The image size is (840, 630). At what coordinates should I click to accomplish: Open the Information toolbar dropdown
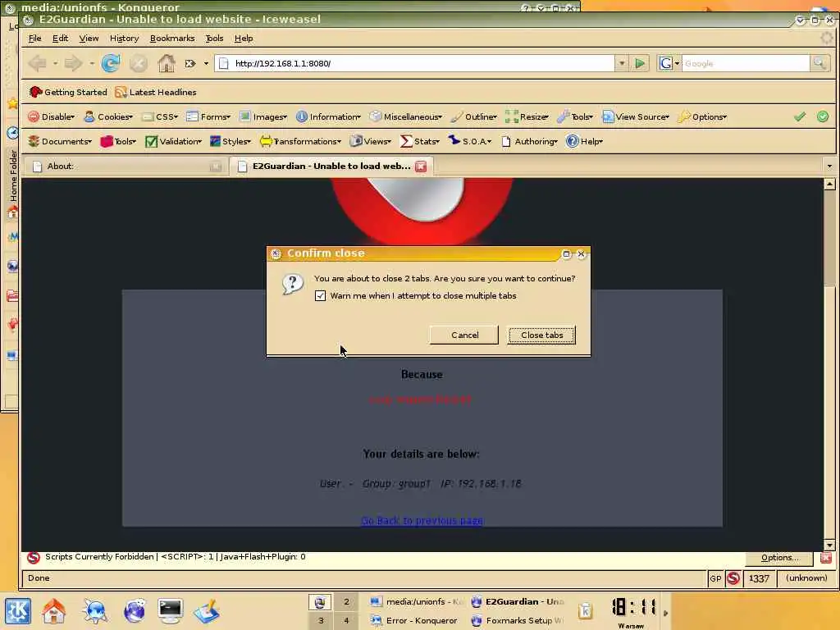coord(328,116)
